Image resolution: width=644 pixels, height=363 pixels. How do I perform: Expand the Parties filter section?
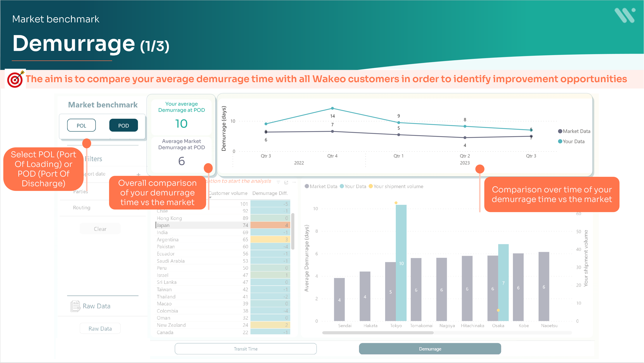click(x=81, y=192)
